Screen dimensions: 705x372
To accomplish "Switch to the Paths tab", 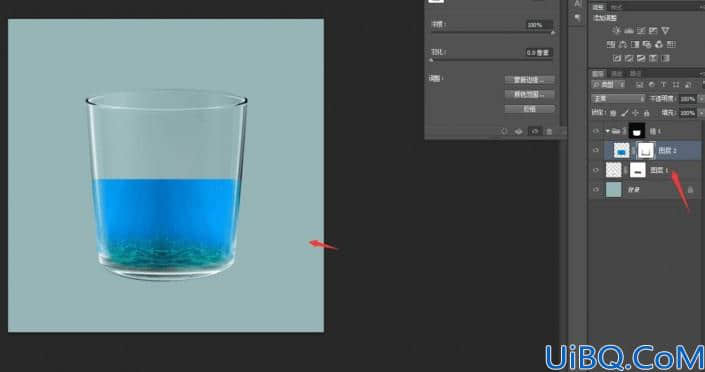I will click(635, 73).
